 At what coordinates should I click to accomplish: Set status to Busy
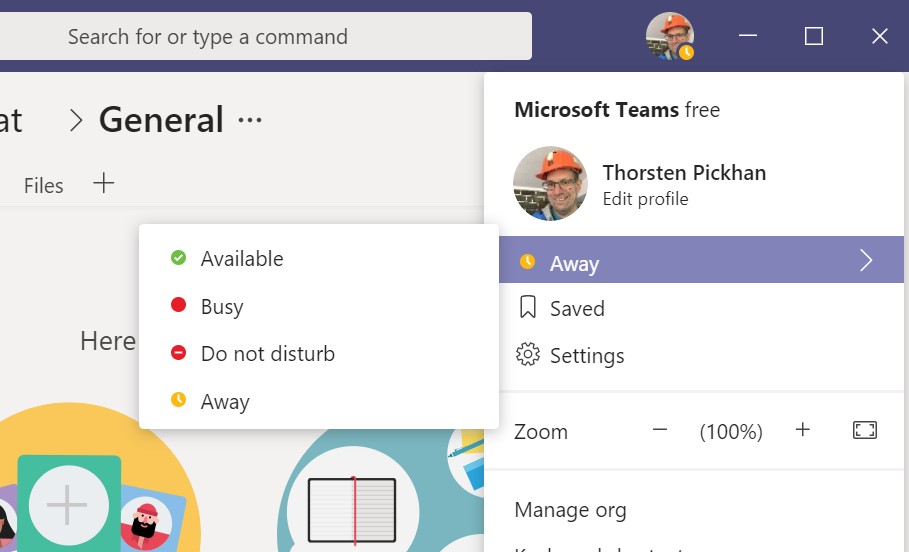(222, 306)
